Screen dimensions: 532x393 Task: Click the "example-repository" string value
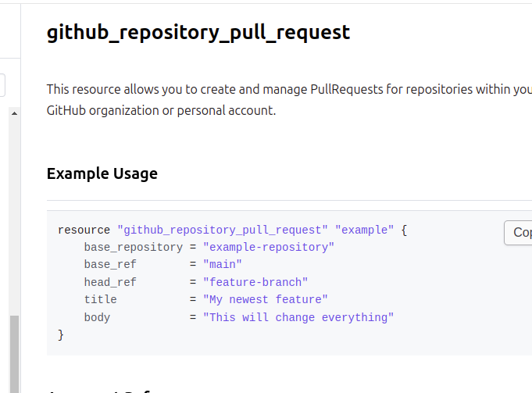268,247
